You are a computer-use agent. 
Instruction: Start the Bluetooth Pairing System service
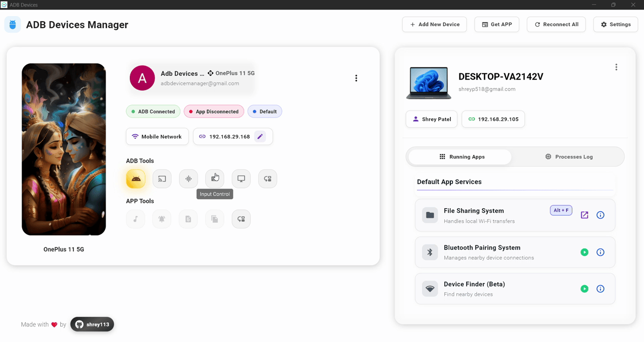(584, 252)
